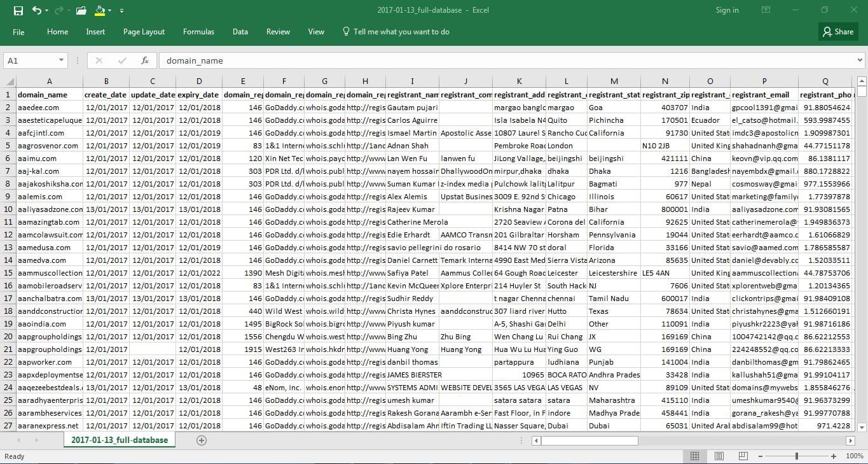Click the vertical scrollbar down arrow
Screen dimensions: 868x464
coord(862,428)
